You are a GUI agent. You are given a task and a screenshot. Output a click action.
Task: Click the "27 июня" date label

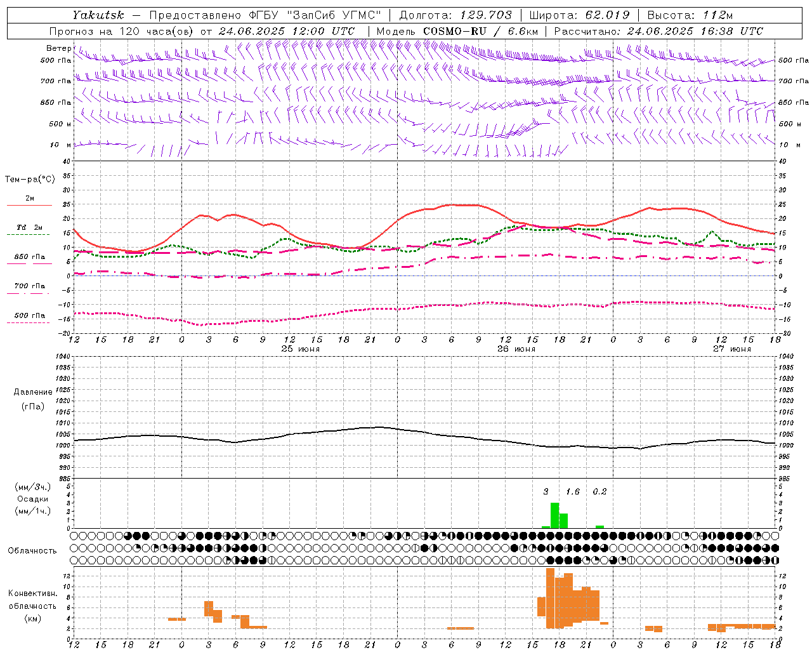(732, 349)
